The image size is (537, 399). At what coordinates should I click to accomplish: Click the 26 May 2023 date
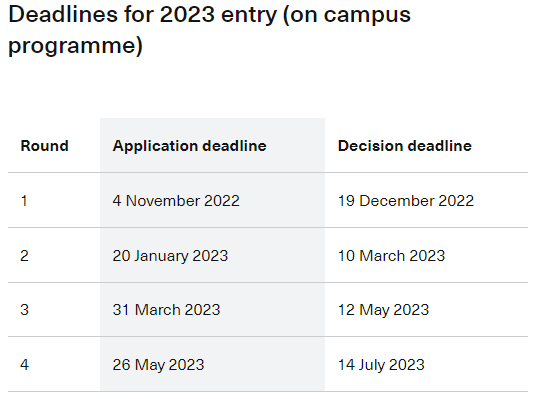159,365
